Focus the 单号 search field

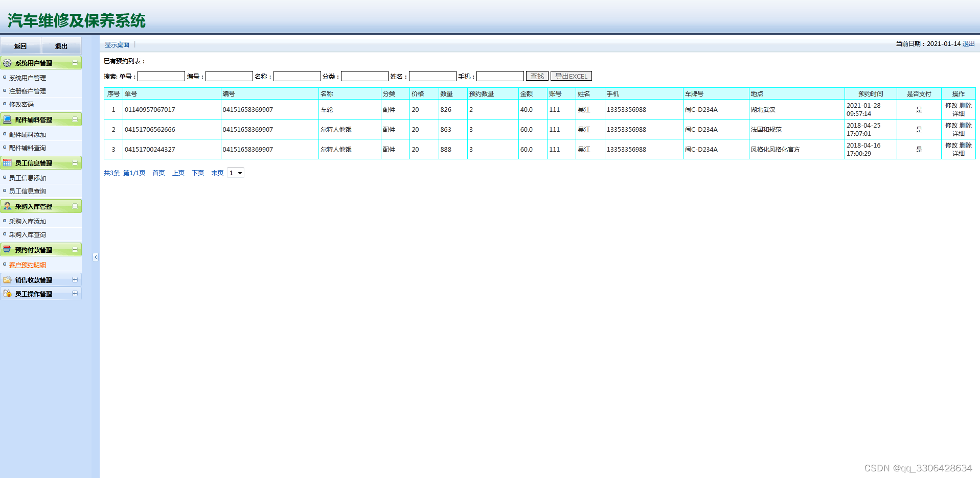161,76
